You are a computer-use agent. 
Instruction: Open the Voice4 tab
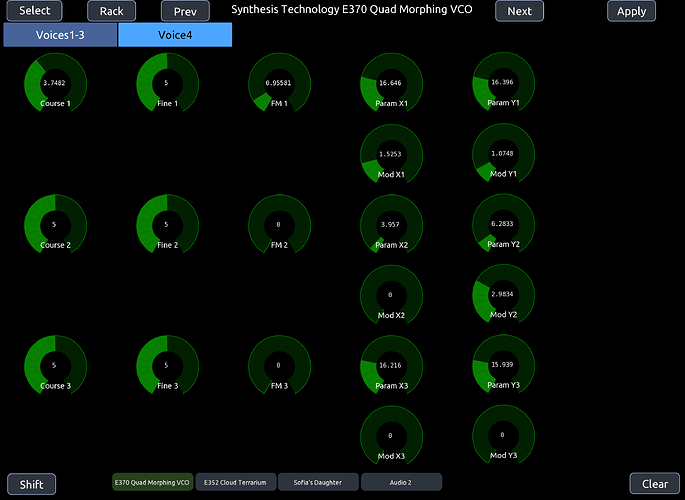175,35
